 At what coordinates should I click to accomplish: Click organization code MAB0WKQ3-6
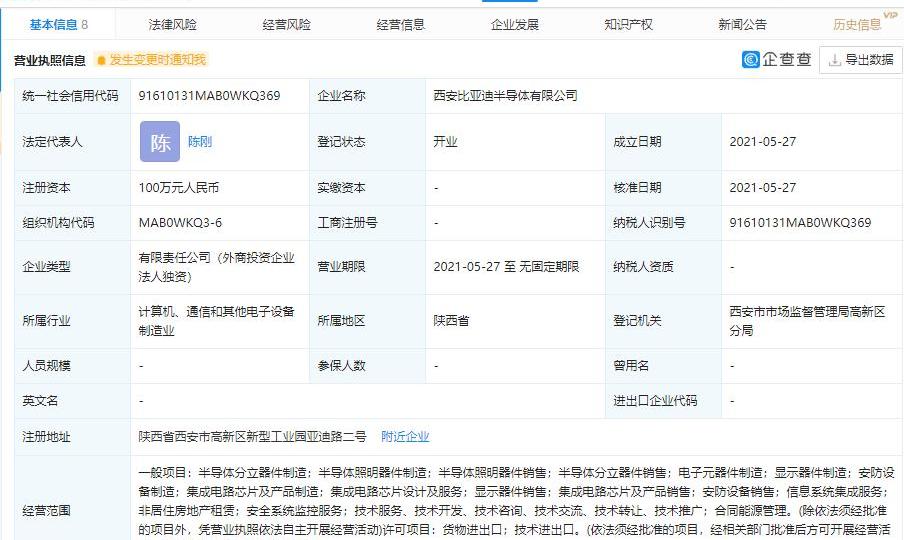180,222
